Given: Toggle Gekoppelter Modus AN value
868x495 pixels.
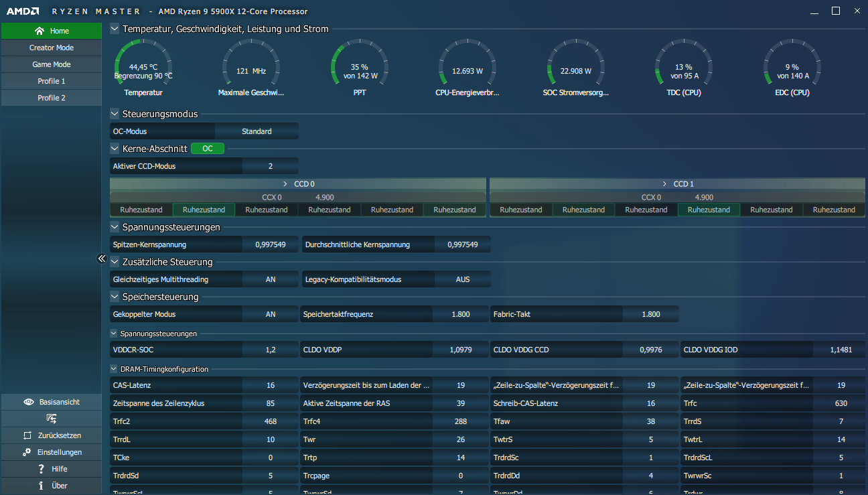Looking at the screenshot, I should coord(271,314).
